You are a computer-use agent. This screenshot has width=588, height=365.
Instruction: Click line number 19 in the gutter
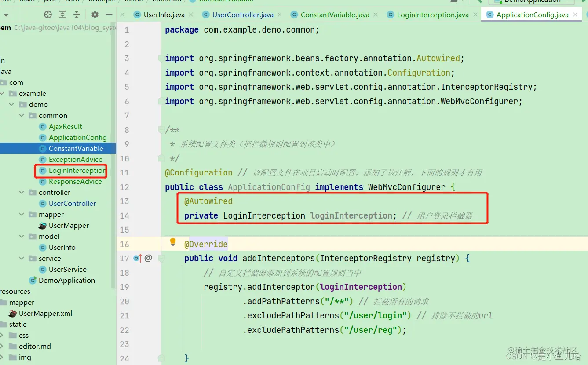[124, 287]
